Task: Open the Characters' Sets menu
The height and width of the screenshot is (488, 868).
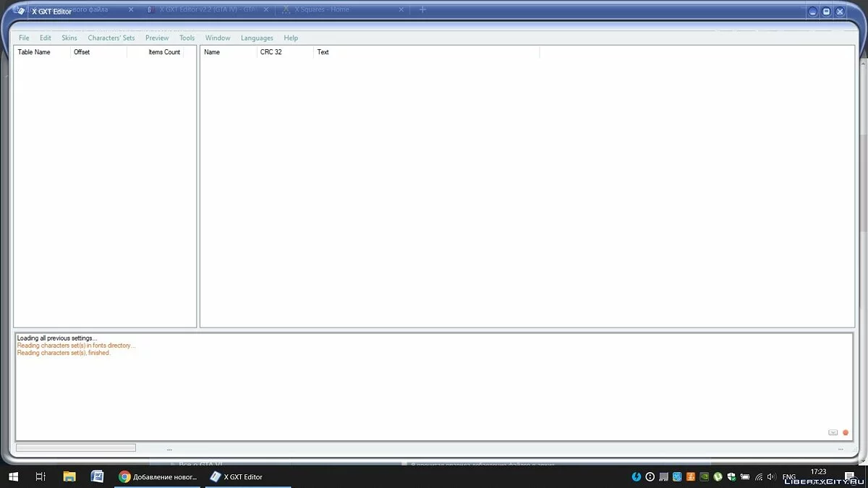Action: point(111,38)
